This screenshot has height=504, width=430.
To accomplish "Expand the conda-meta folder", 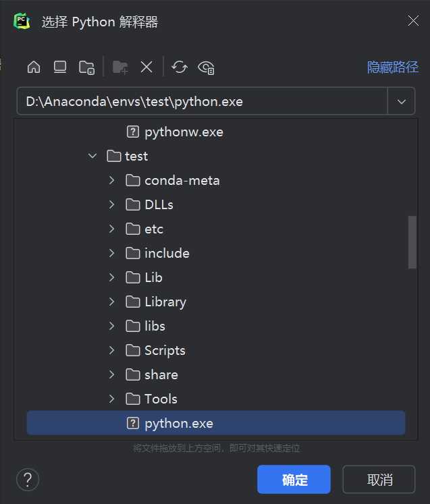I will (x=112, y=181).
